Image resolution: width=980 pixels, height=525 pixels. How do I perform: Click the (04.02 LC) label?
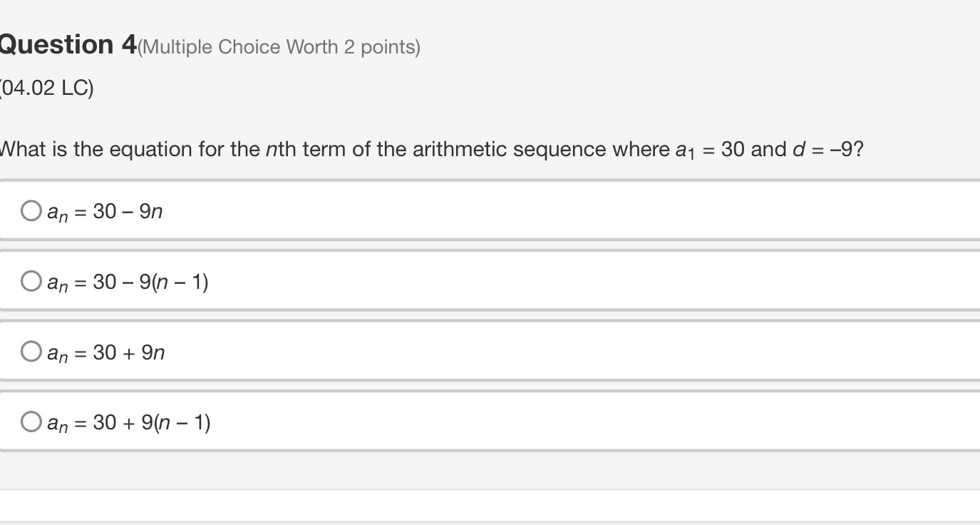click(43, 88)
